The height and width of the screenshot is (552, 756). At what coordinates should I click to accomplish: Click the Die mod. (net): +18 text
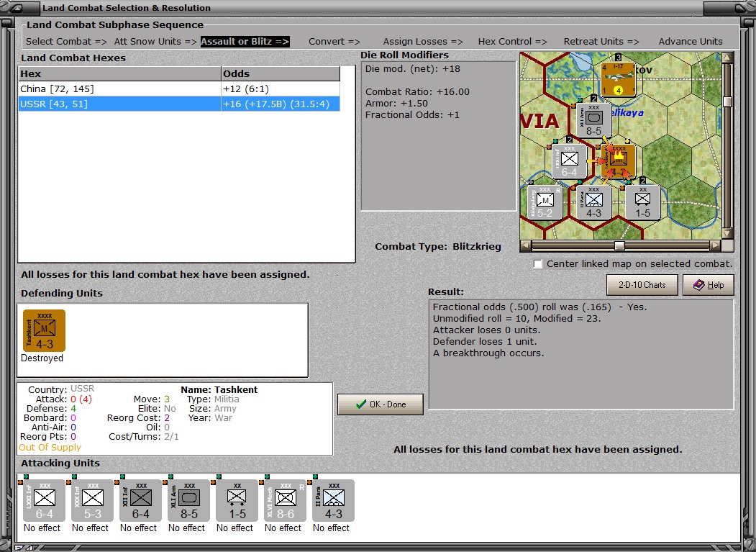(x=413, y=68)
